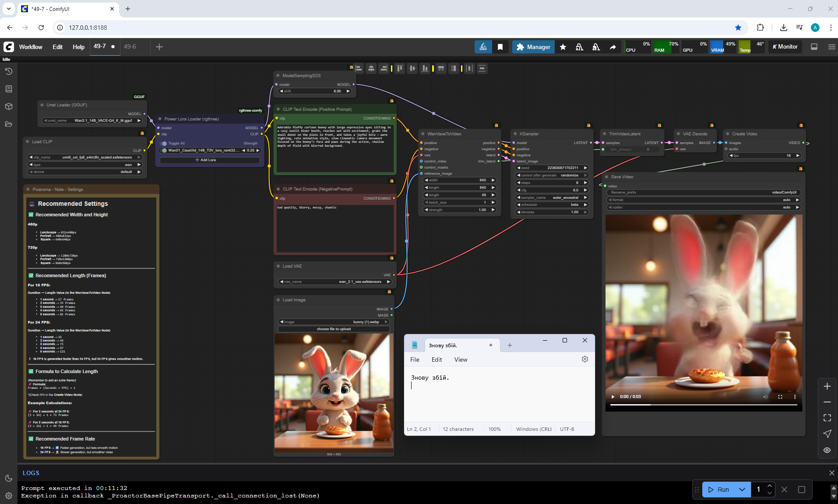Screen dimensions: 838x504
Task: Click the share arrow icon
Action: pyautogui.click(x=613, y=47)
